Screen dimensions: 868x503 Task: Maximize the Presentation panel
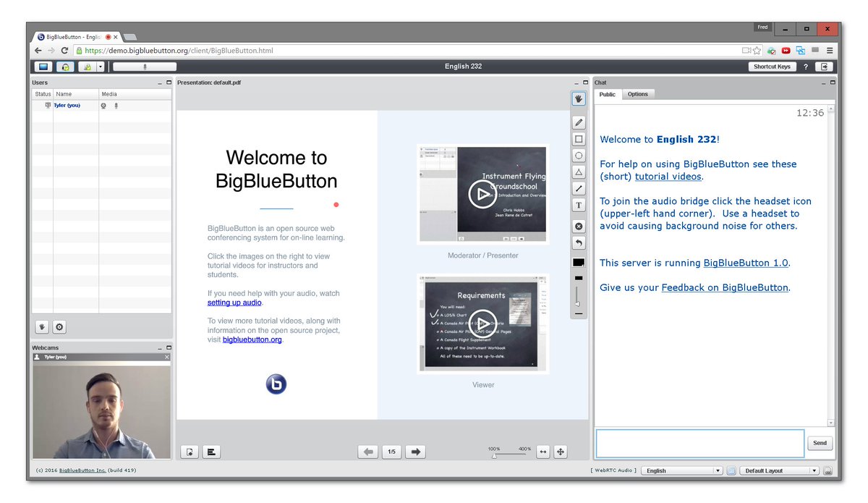(586, 83)
